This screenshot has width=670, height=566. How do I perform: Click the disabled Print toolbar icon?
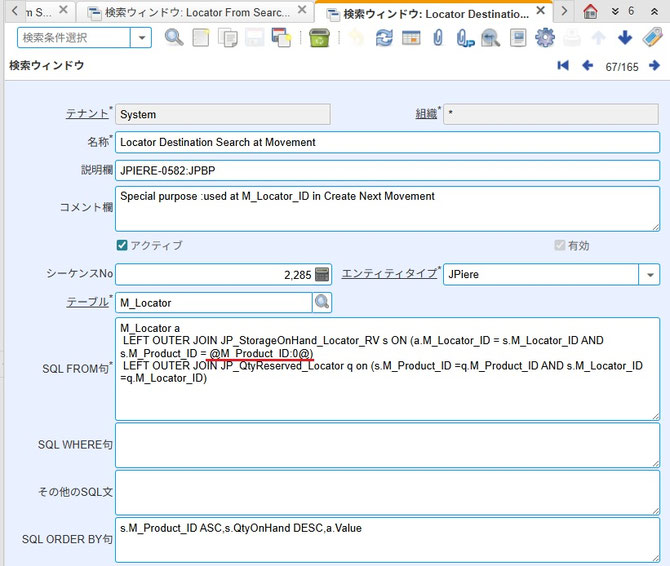tap(572, 38)
